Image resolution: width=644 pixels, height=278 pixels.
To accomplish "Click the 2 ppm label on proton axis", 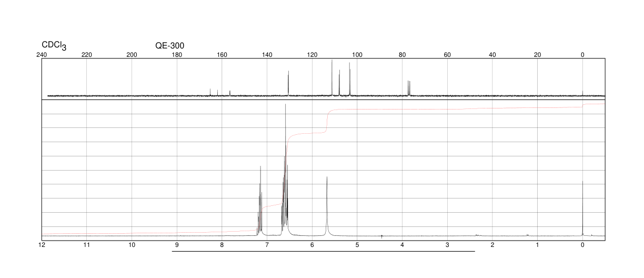I will tap(492, 245).
